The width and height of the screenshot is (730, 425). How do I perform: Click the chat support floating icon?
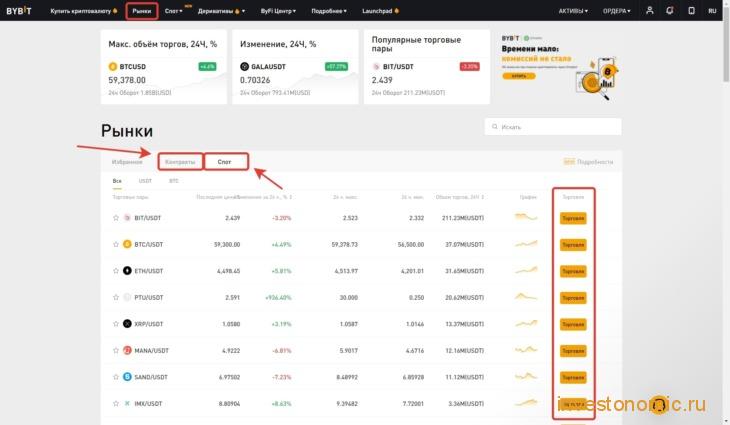click(659, 405)
